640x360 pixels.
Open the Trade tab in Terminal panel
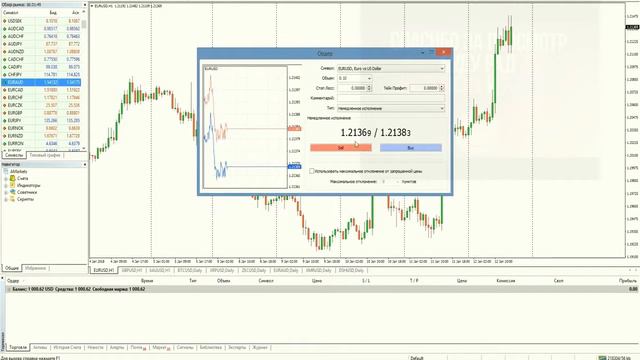point(18,347)
